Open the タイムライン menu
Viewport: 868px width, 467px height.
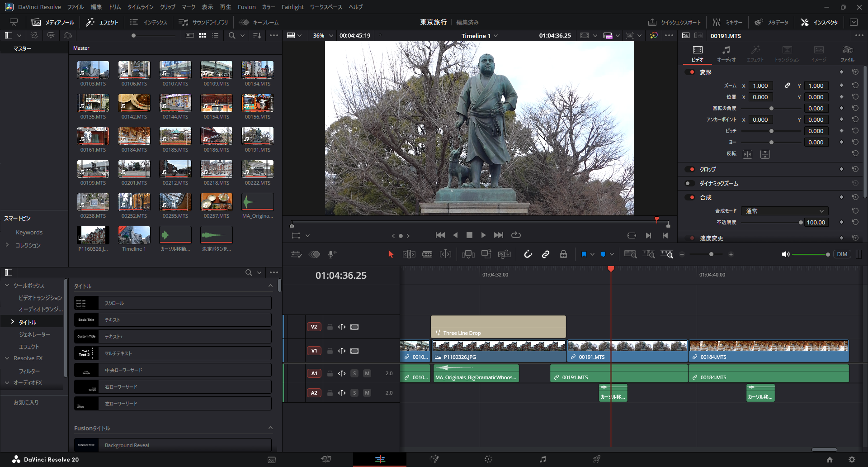point(140,7)
